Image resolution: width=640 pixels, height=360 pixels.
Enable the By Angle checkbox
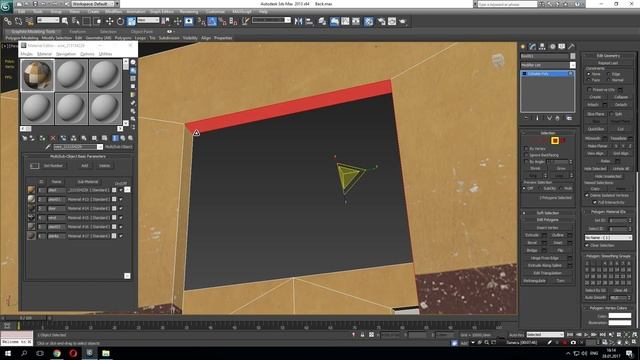point(526,162)
